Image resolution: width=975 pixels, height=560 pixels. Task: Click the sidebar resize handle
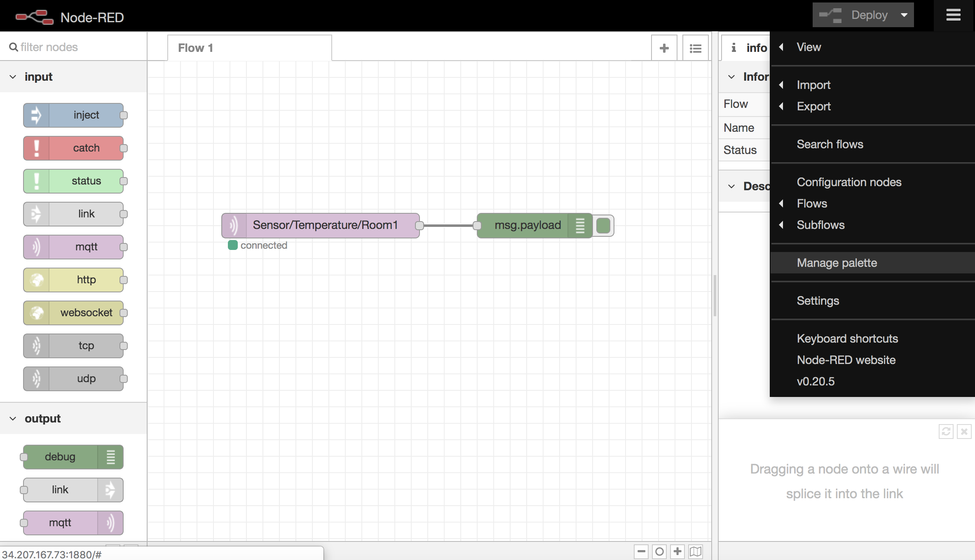pos(715,296)
